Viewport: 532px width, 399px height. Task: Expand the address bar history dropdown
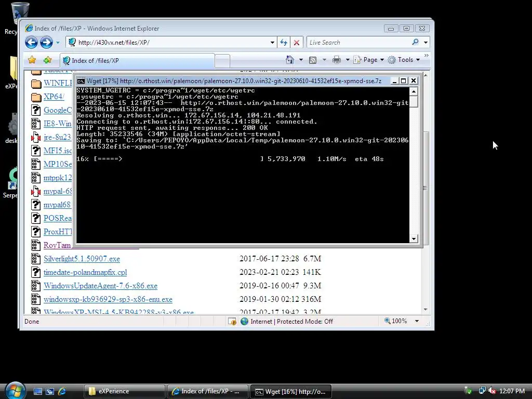point(272,43)
